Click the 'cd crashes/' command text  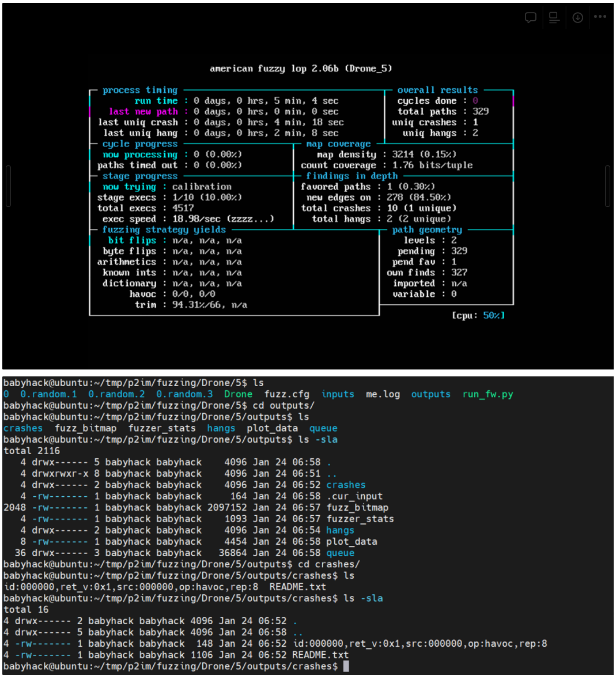click(328, 565)
